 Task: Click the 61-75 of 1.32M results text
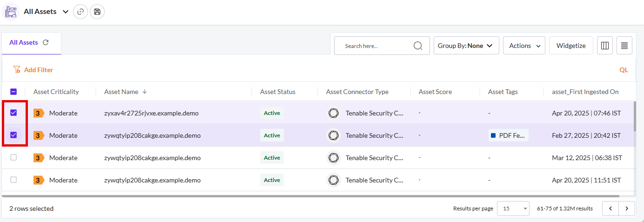click(x=565, y=209)
